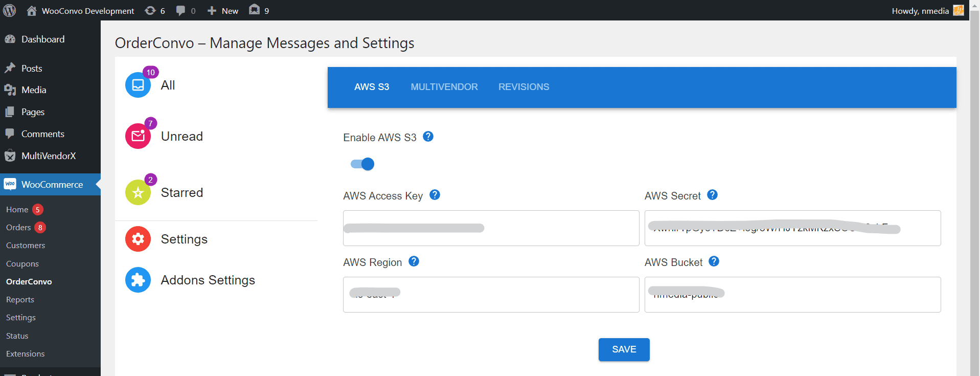Click the All label in message filters

pyautogui.click(x=168, y=85)
